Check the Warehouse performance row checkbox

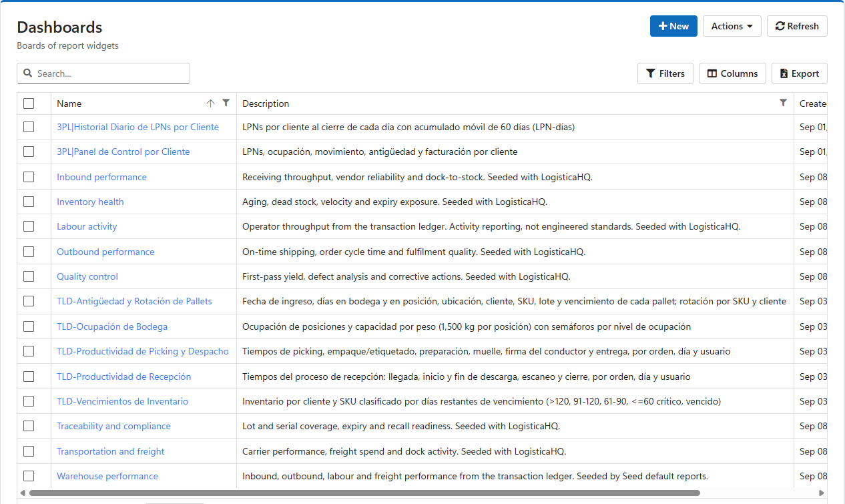click(29, 476)
